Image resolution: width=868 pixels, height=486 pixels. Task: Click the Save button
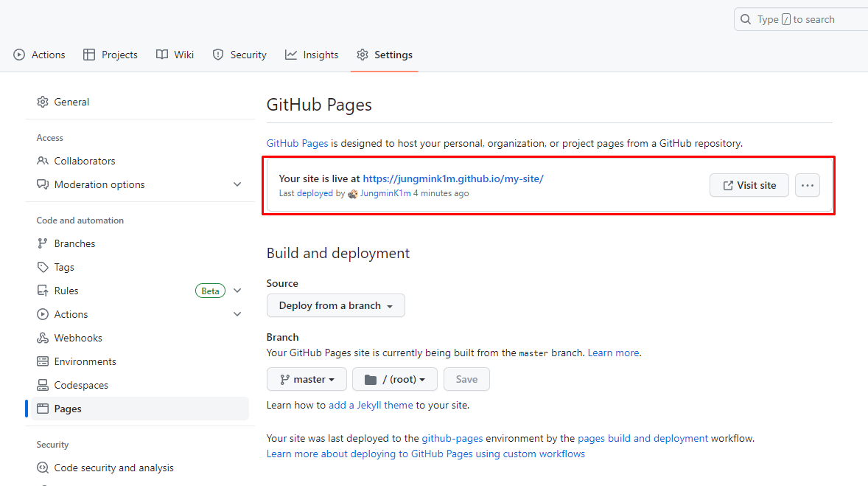(x=466, y=379)
